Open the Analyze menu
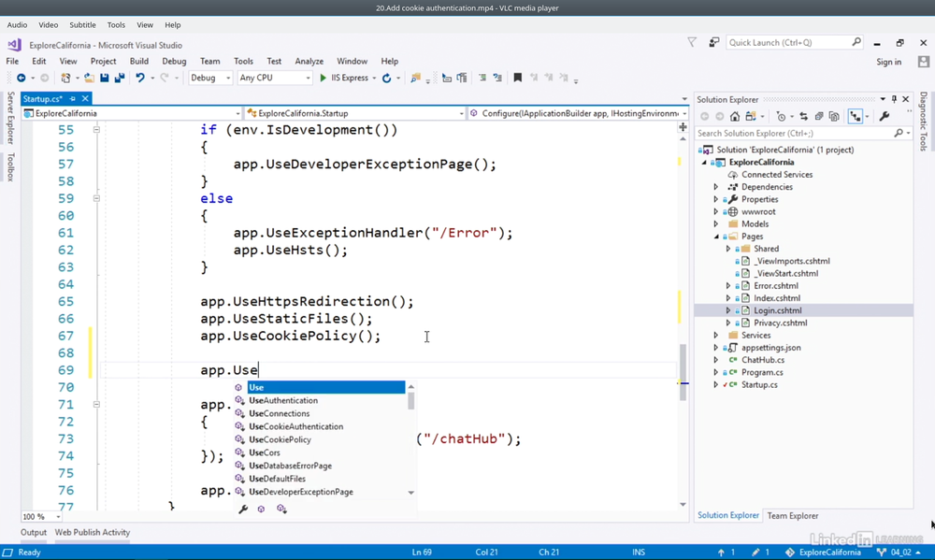935x560 pixels. click(309, 62)
